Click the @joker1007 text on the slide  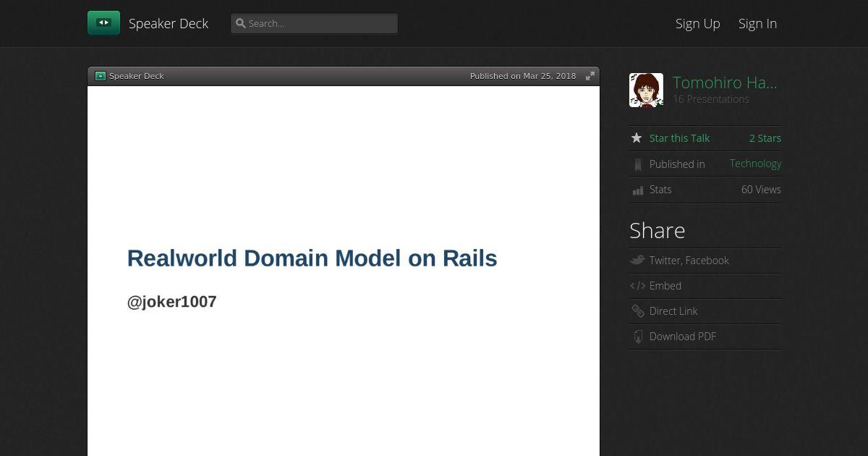tap(172, 302)
